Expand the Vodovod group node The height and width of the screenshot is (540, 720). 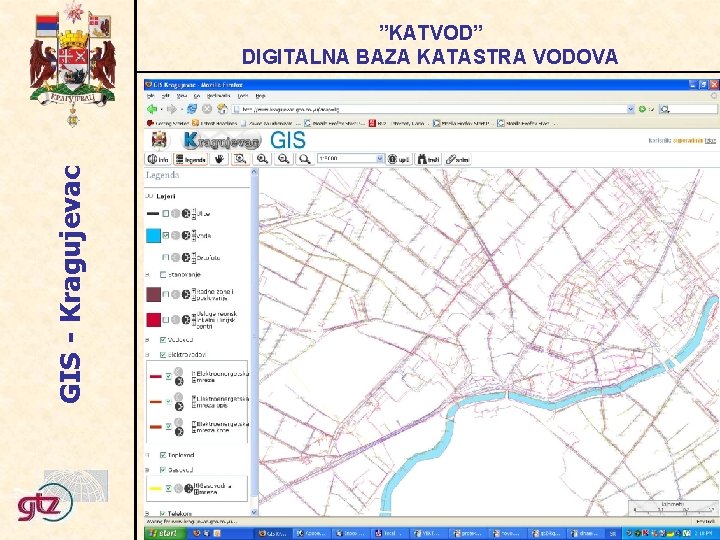click(x=147, y=340)
